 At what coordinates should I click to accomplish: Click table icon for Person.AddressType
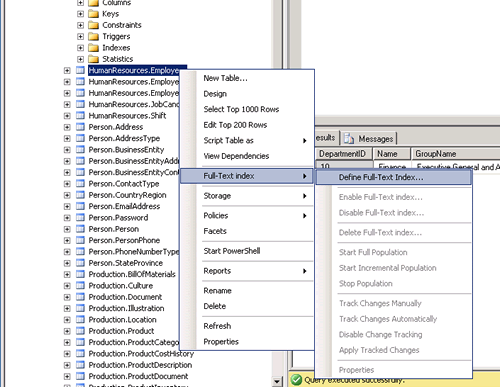(80, 138)
